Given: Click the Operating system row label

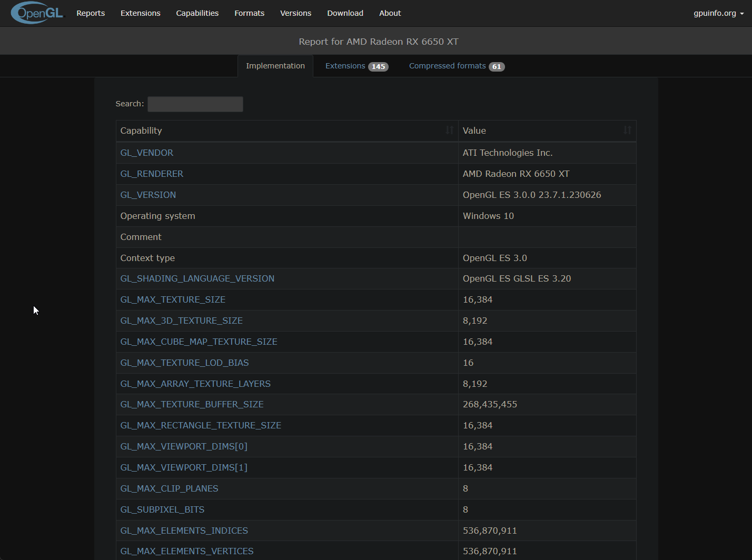Looking at the screenshot, I should (158, 216).
